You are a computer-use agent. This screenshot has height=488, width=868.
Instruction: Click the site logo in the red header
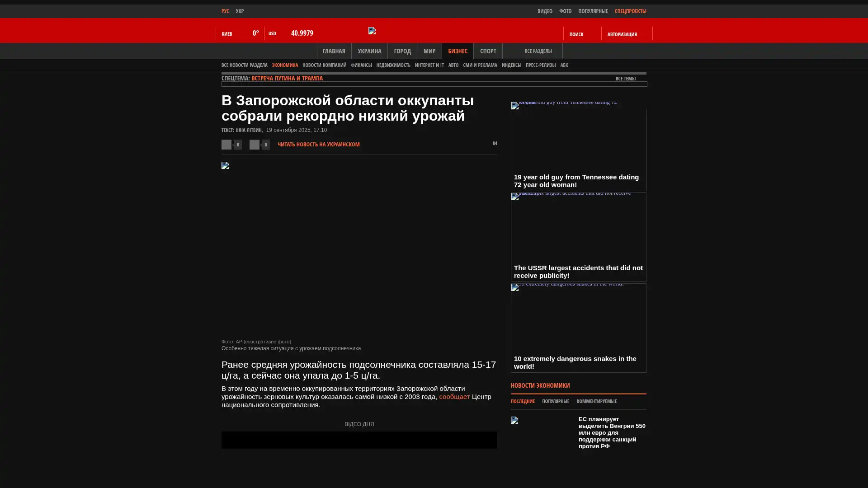coord(372,31)
